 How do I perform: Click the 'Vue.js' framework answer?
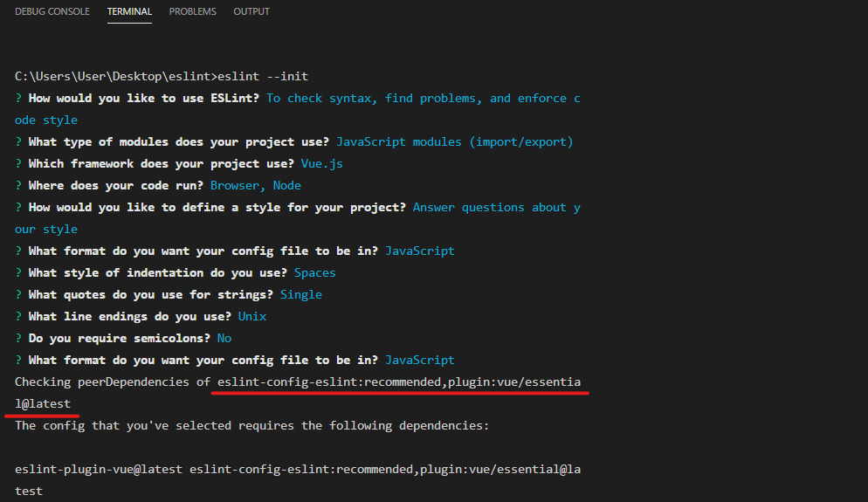(321, 164)
